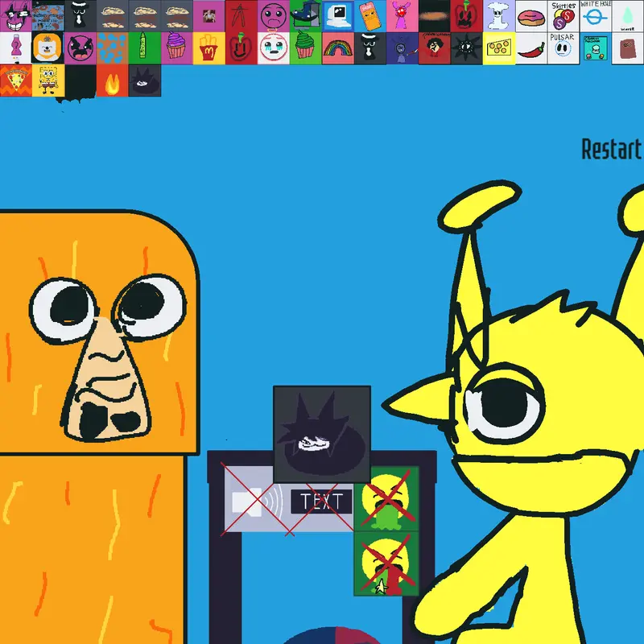Choose the flame tile on orange background
The height and width of the screenshot is (644, 644).
(x=112, y=80)
